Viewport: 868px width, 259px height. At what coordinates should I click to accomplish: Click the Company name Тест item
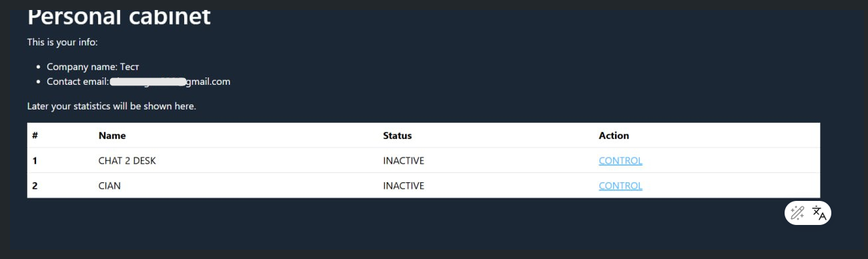coord(93,67)
